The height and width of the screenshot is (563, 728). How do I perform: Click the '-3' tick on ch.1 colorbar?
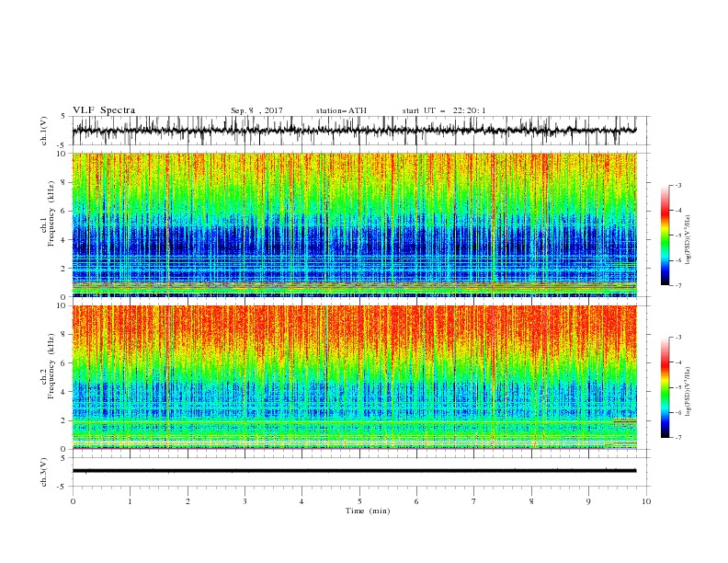click(677, 186)
